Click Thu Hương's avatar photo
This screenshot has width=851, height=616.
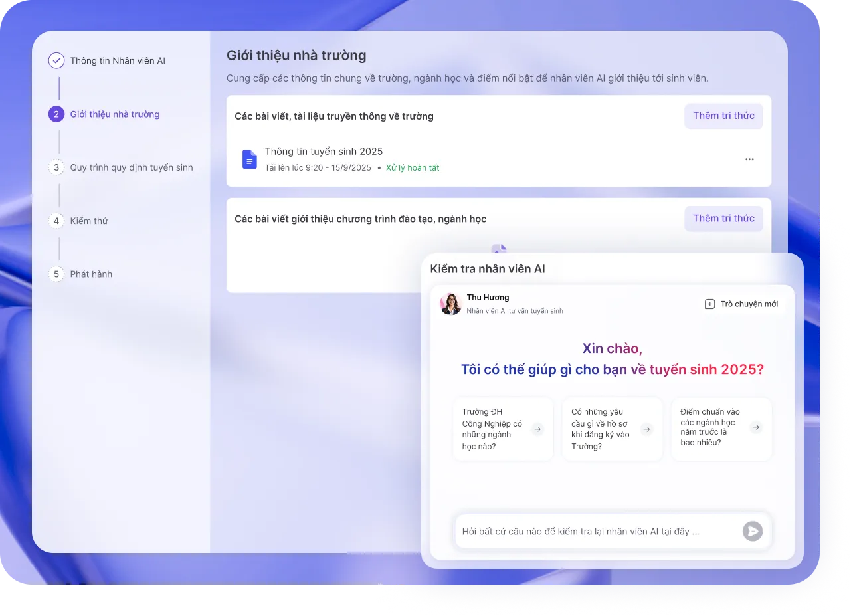(x=451, y=304)
